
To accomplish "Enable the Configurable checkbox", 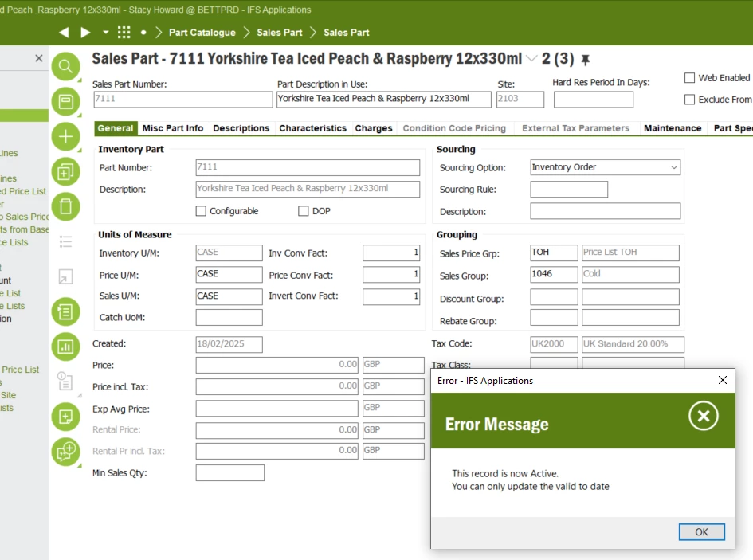I will click(201, 211).
